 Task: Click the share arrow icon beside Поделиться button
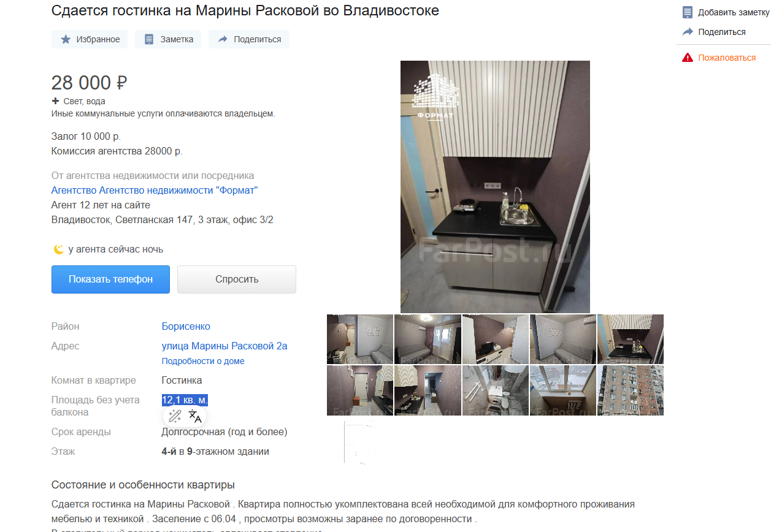(x=222, y=39)
